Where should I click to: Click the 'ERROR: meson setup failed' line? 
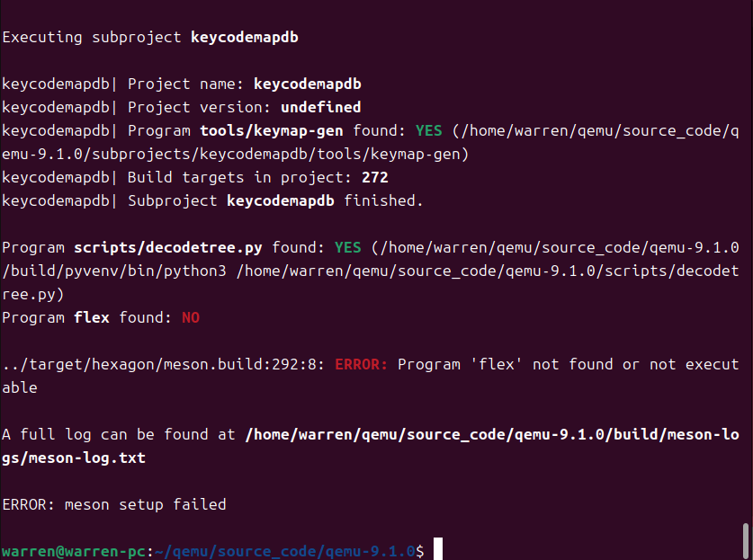point(114,505)
